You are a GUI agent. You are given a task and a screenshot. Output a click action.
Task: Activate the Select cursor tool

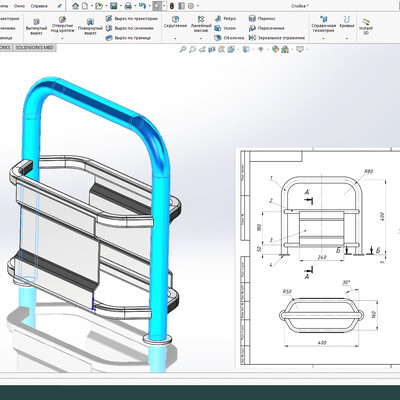tap(157, 6)
